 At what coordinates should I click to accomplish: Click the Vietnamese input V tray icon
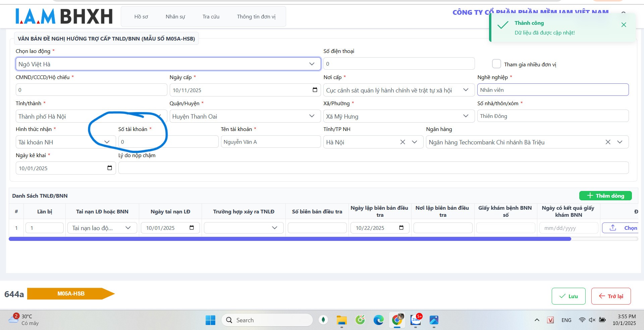coord(550,320)
